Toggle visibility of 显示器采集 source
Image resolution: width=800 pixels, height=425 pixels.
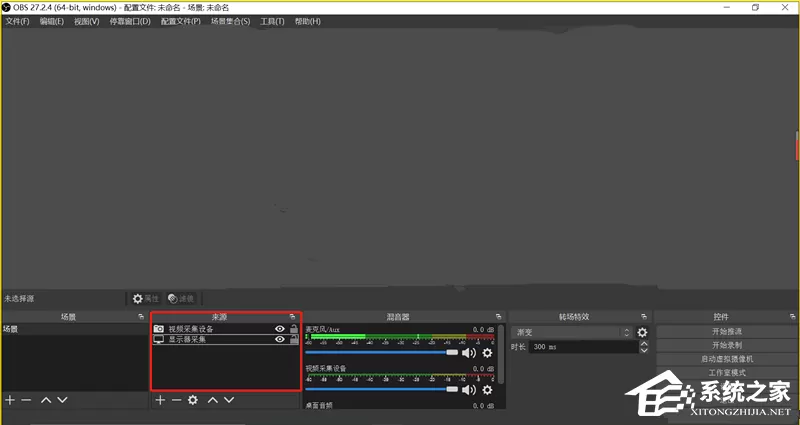(x=280, y=339)
